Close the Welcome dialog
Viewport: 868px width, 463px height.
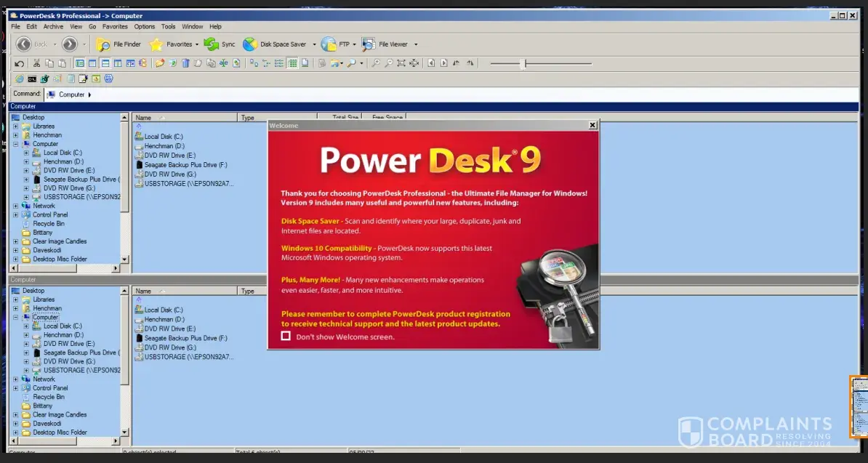tap(592, 125)
